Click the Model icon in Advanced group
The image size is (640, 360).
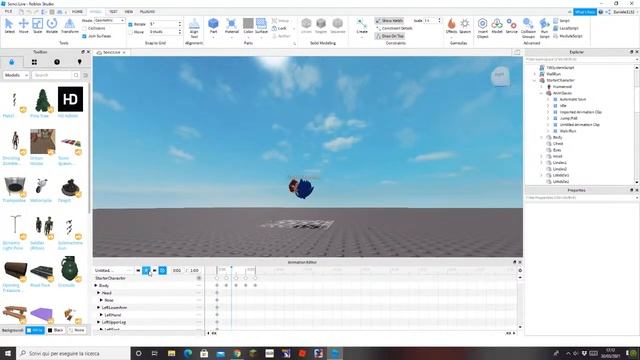click(x=497, y=26)
